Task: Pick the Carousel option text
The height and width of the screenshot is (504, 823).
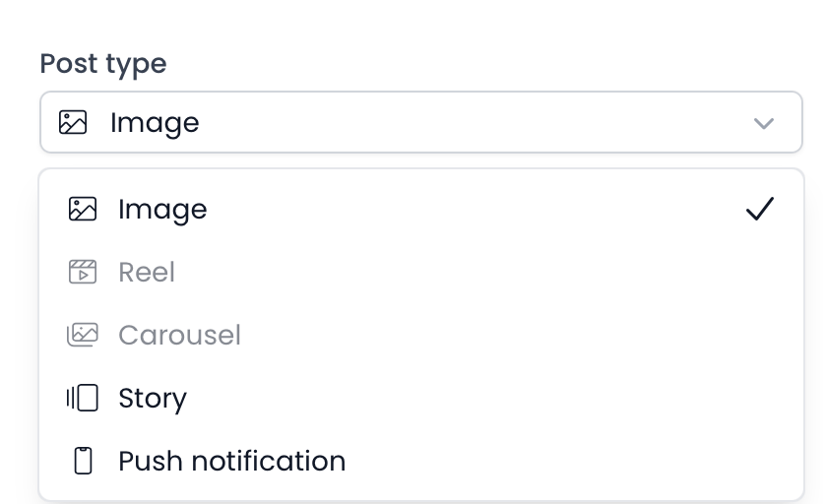Action: click(179, 335)
